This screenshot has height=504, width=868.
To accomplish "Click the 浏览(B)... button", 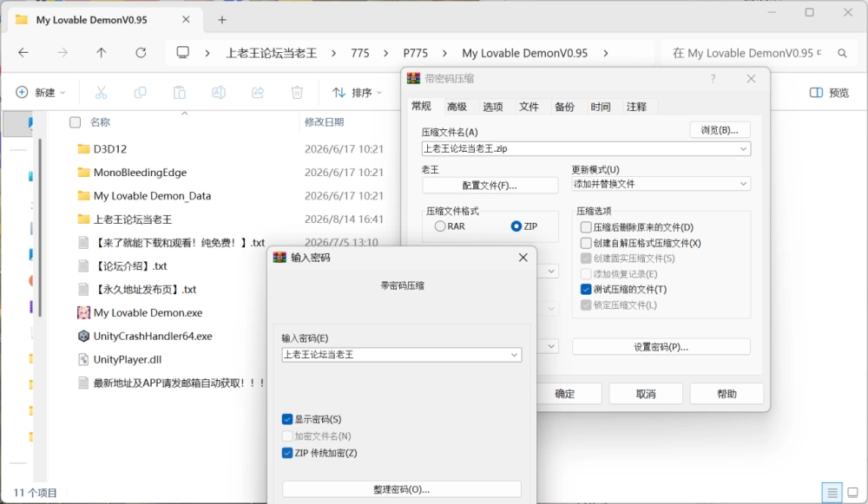I will pyautogui.click(x=720, y=130).
